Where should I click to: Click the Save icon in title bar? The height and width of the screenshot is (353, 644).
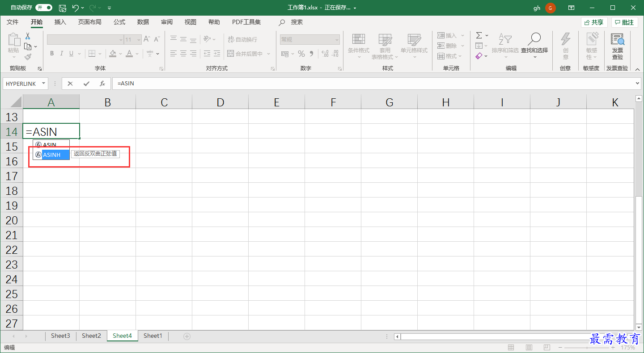click(x=63, y=8)
